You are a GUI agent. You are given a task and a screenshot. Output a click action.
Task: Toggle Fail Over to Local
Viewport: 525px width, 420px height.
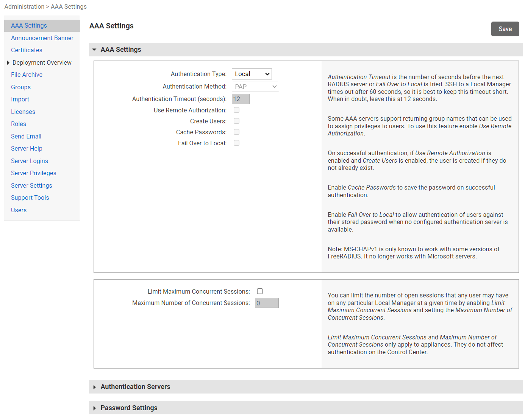(x=236, y=143)
